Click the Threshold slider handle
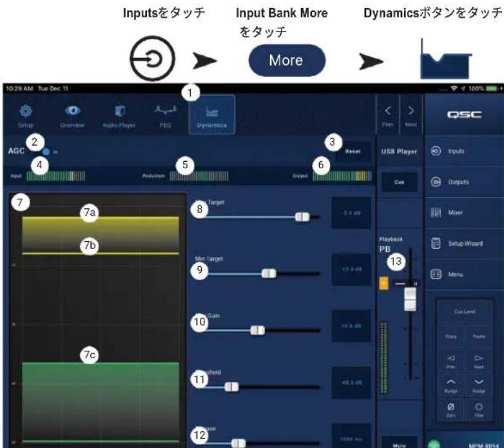504x448 pixels. 231,387
